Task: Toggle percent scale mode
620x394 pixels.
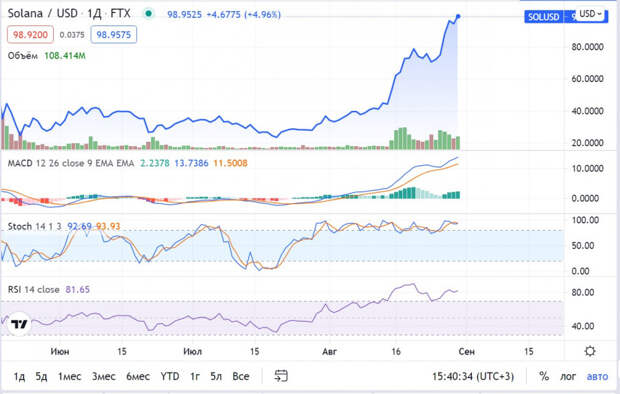Action: pos(544,376)
